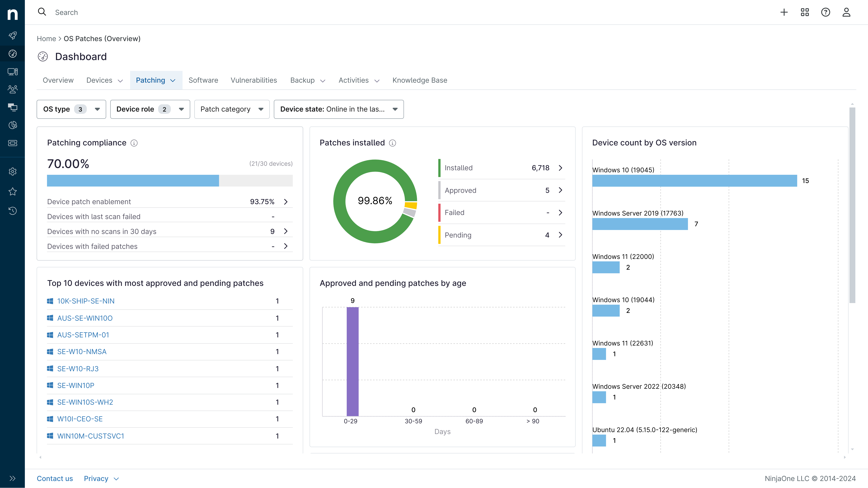Expand the Device state filter
The height and width of the screenshot is (488, 868).
(x=339, y=109)
